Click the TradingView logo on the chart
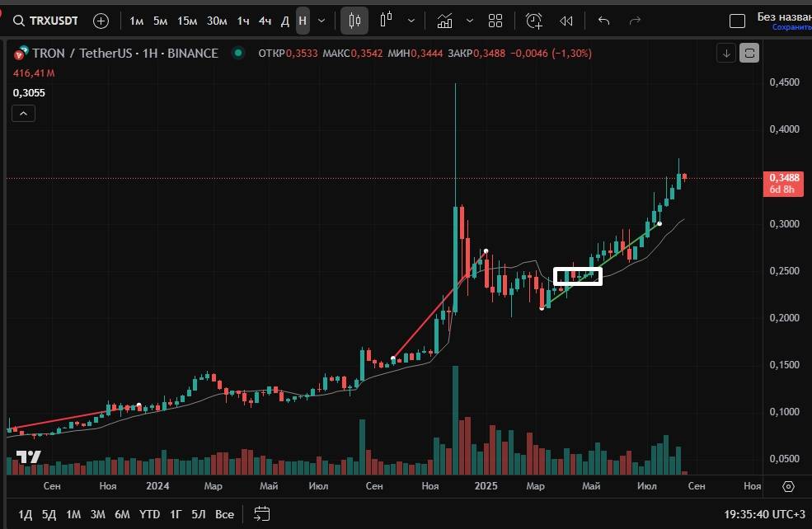The height and width of the screenshot is (529, 812). [29, 457]
